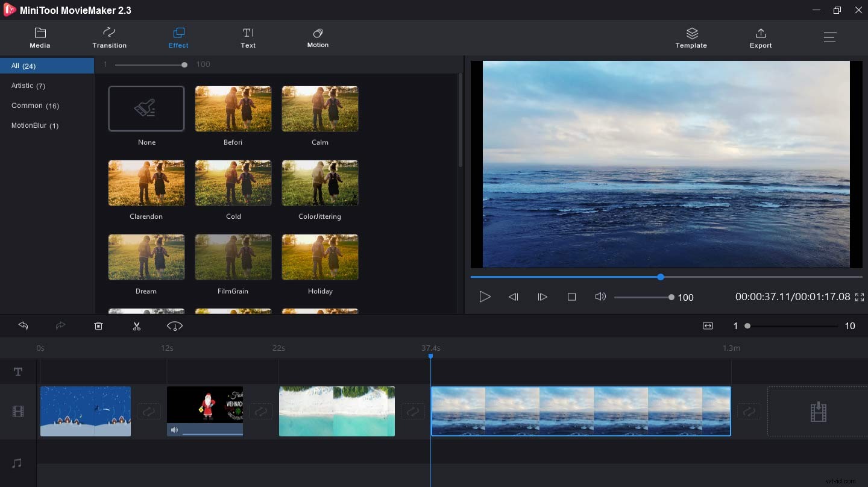Image resolution: width=868 pixels, height=487 pixels.
Task: Open the Media library panel
Action: pyautogui.click(x=40, y=37)
